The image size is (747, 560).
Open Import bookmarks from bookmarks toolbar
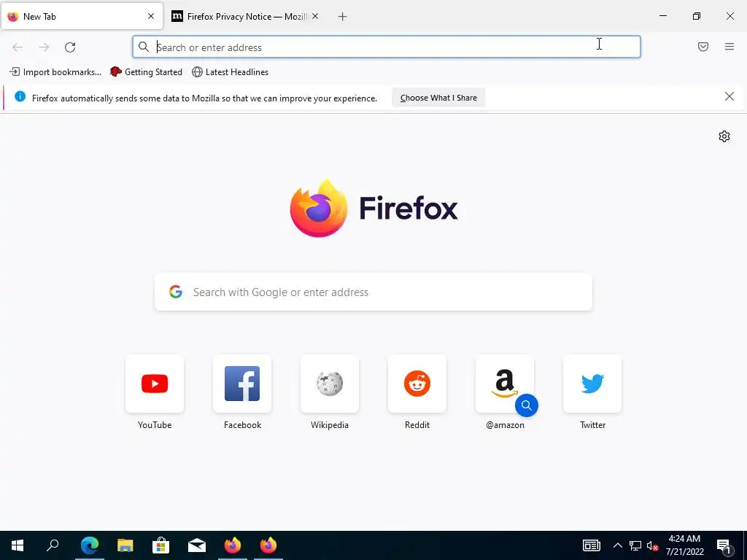click(55, 72)
